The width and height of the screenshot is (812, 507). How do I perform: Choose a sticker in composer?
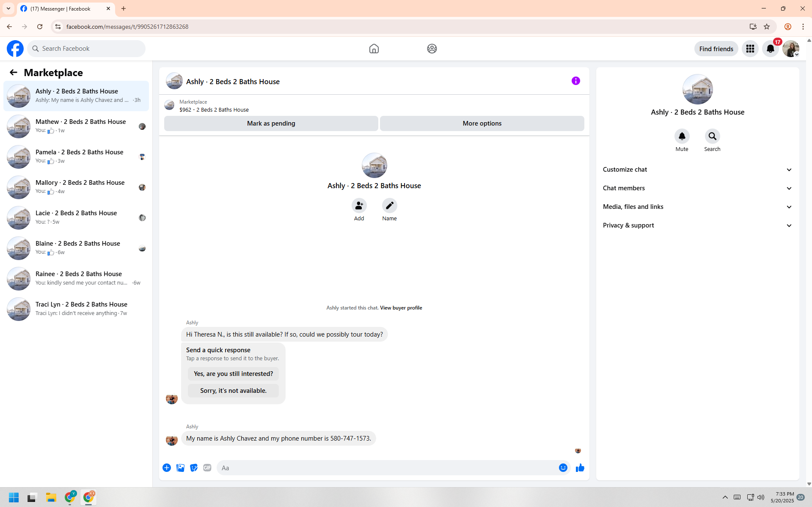click(x=194, y=468)
